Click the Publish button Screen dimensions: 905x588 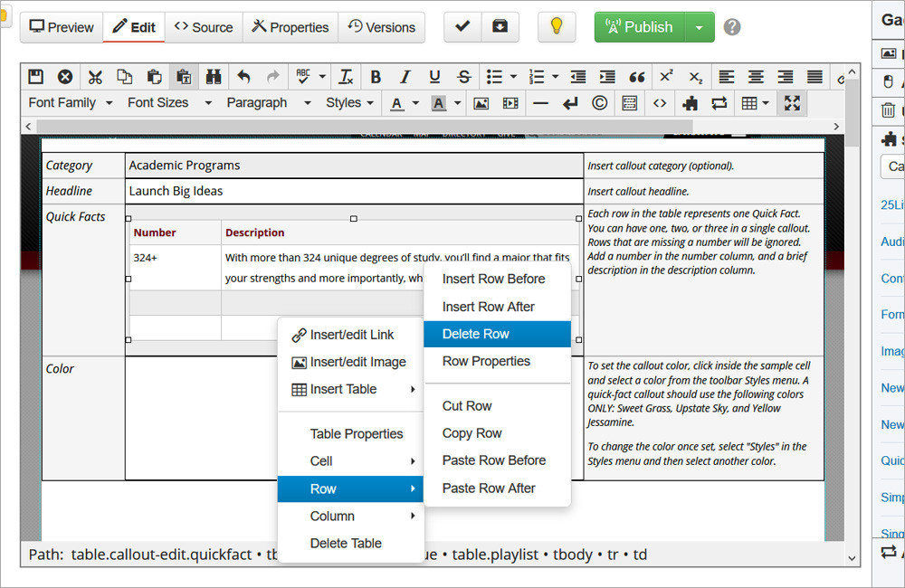[x=640, y=27]
